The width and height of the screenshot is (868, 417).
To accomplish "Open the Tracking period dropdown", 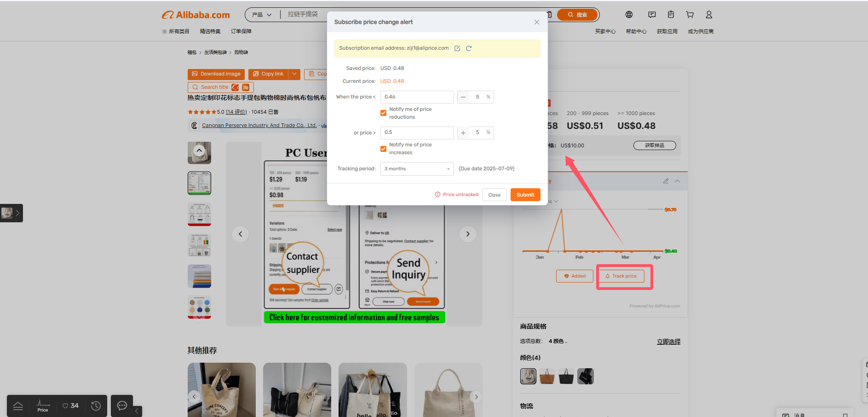I will (x=417, y=169).
